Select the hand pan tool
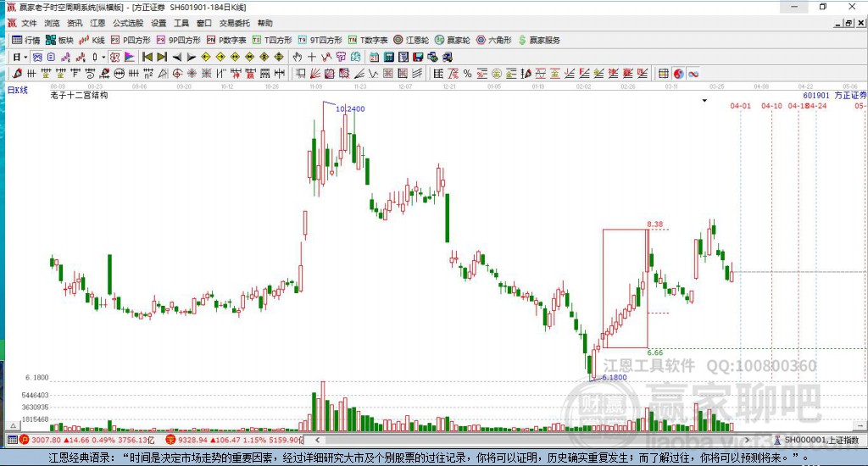 pyautogui.click(x=298, y=57)
